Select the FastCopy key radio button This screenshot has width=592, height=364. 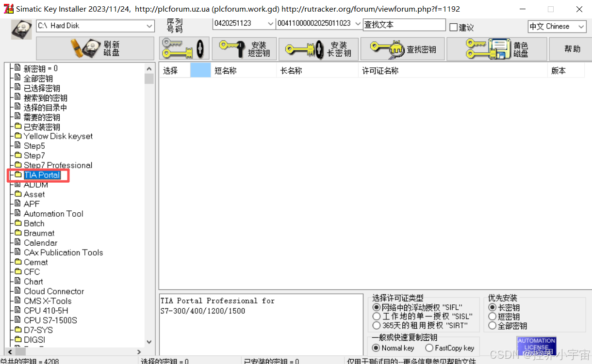(x=429, y=348)
